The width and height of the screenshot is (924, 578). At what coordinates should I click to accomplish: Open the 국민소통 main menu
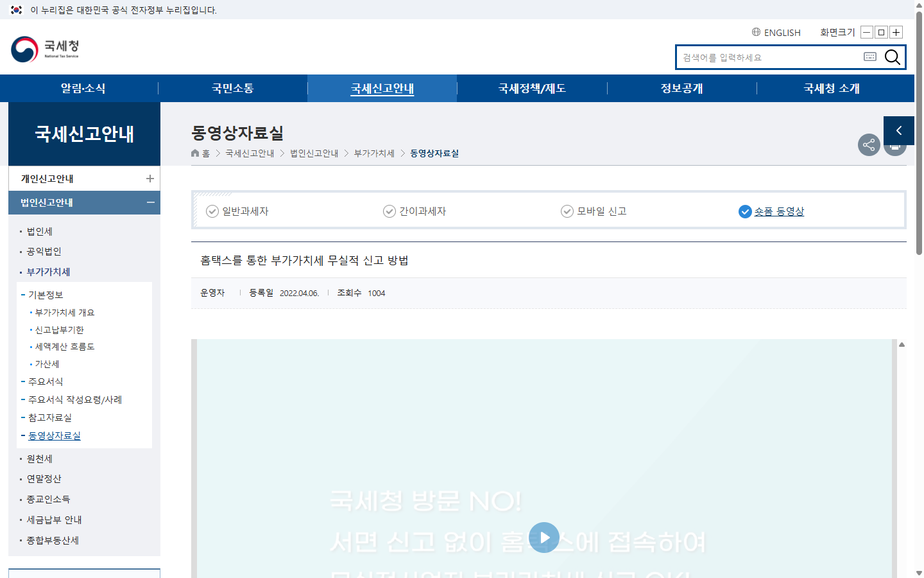(x=233, y=88)
